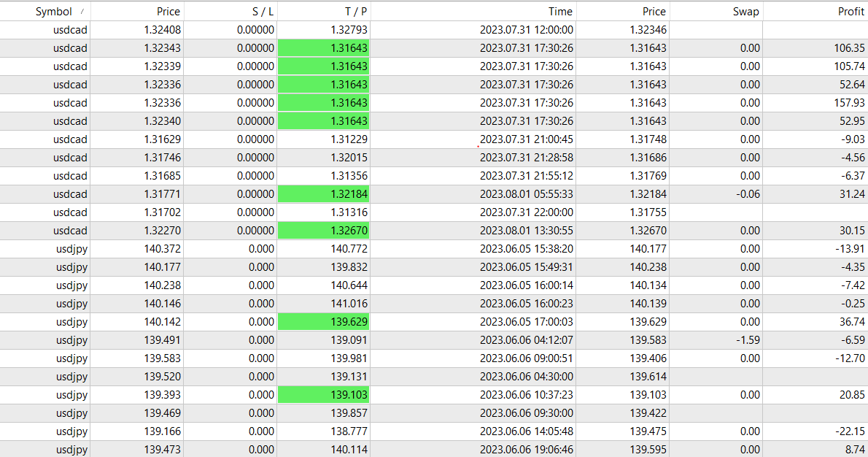Select the swap value -0.06
This screenshot has height=457, width=868.
tap(748, 194)
